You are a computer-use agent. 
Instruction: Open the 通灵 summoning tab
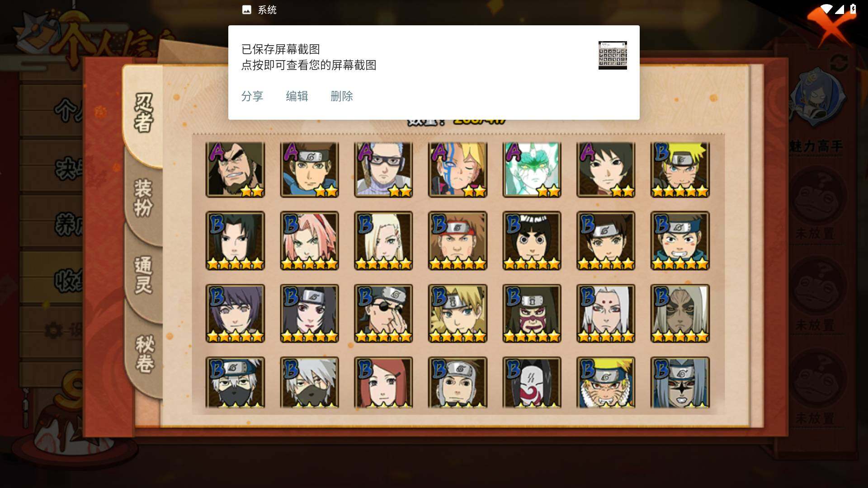click(x=143, y=275)
